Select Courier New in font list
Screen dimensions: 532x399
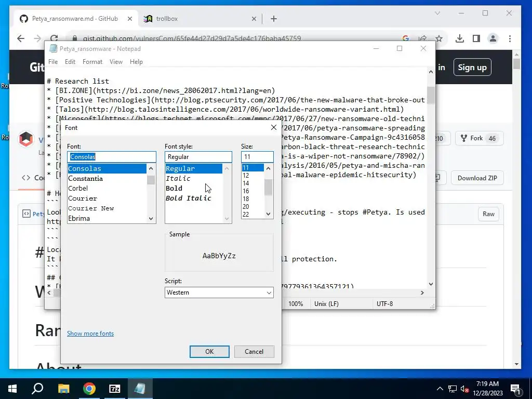tap(107, 208)
